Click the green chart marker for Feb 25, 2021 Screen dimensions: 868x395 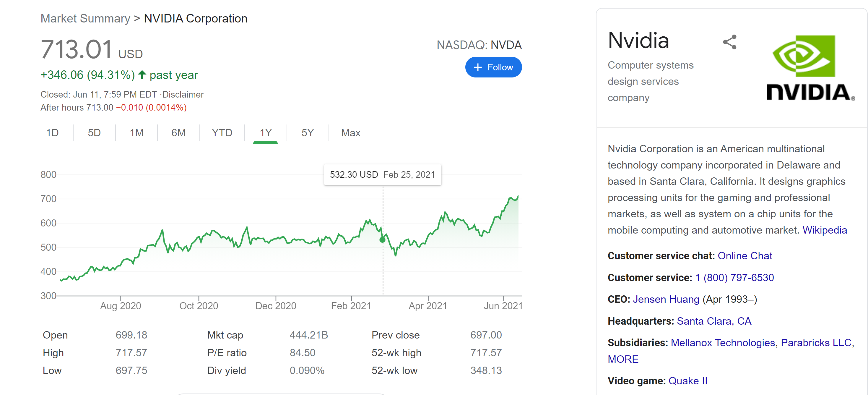(382, 240)
